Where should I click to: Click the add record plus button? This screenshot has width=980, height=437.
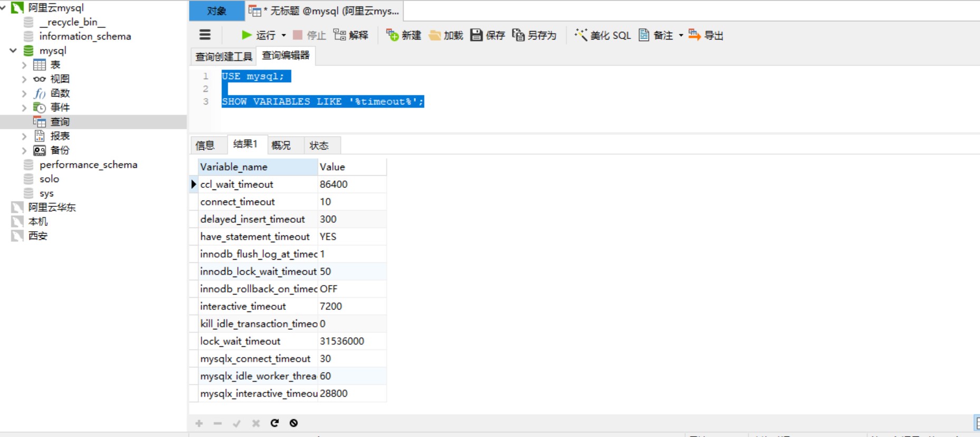point(199,423)
